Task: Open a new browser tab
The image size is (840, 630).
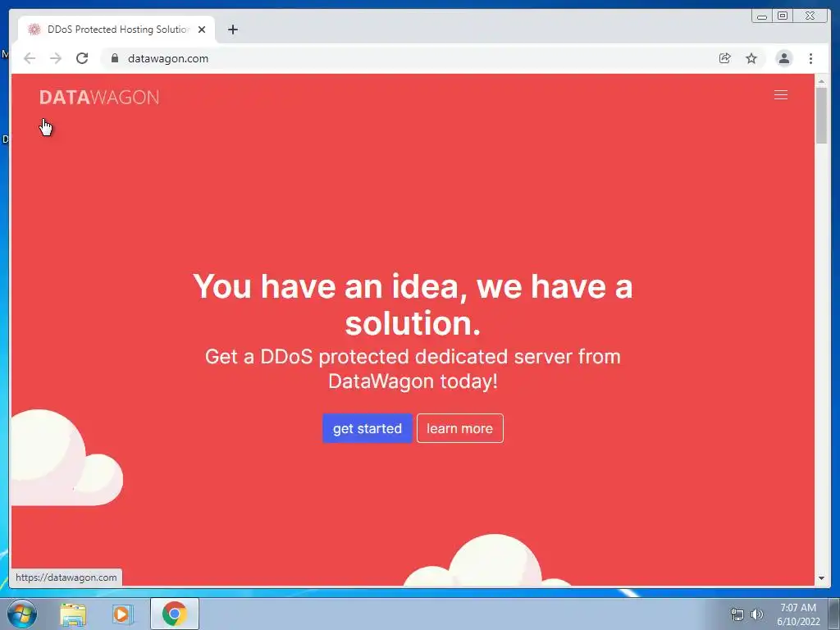Action: (232, 30)
